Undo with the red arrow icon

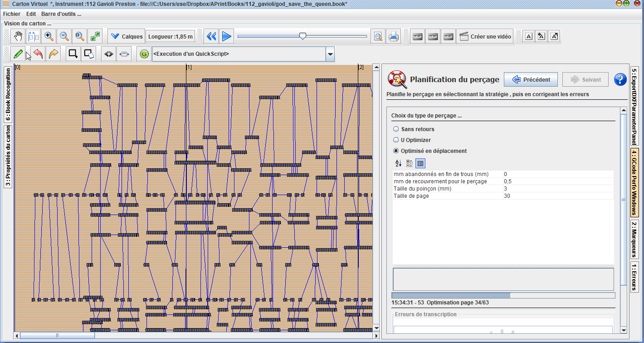tap(38, 54)
